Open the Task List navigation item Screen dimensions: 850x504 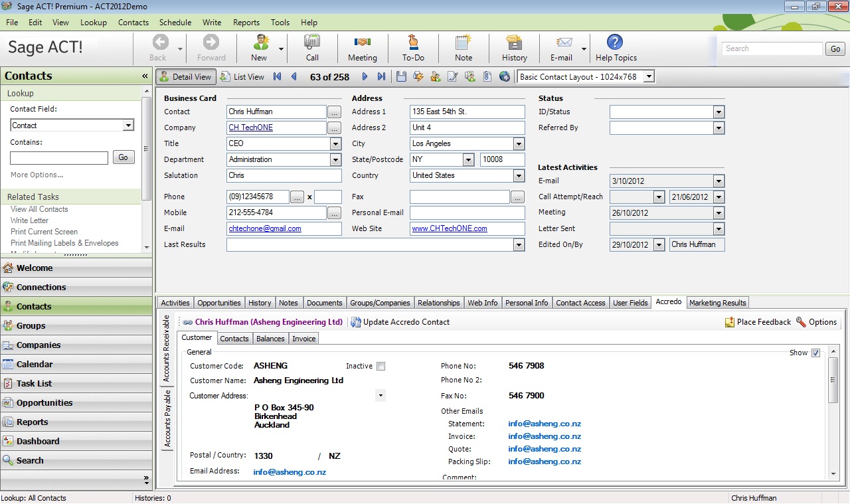76,383
